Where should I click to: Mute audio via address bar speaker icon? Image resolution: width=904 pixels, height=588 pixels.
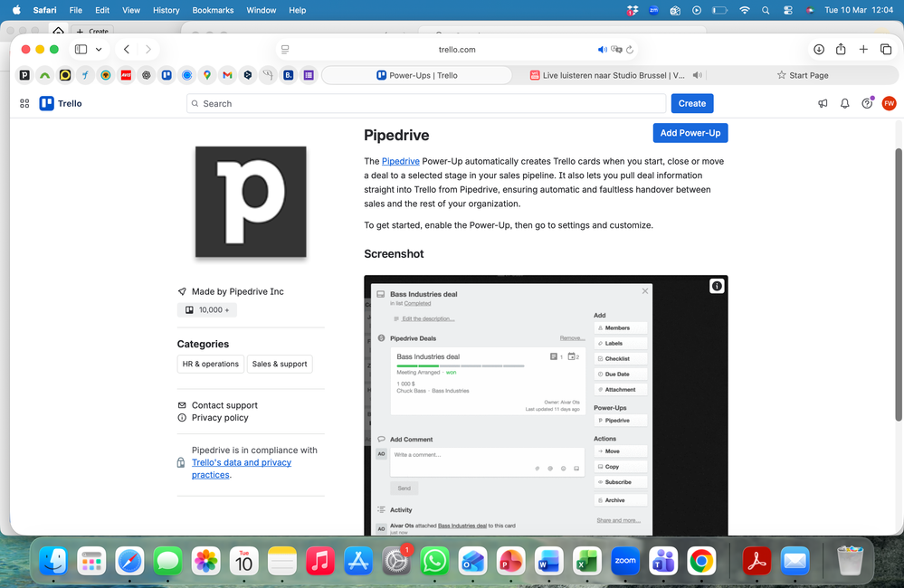pos(603,50)
